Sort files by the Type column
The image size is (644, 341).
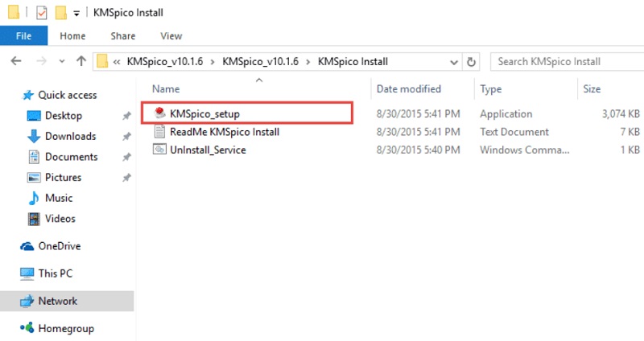pyautogui.click(x=490, y=88)
